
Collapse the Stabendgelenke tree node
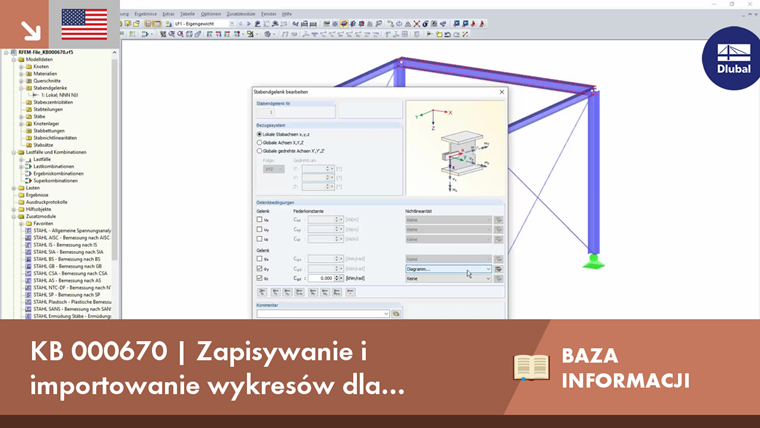(21, 88)
